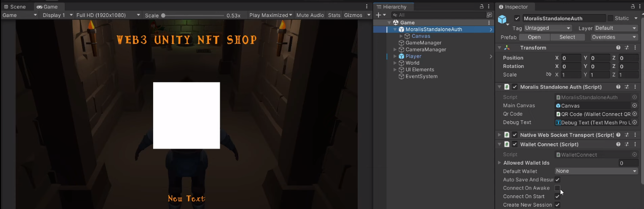This screenshot has width=644, height=209.
Task: Click object picker for Qr Code field
Action: (x=635, y=114)
